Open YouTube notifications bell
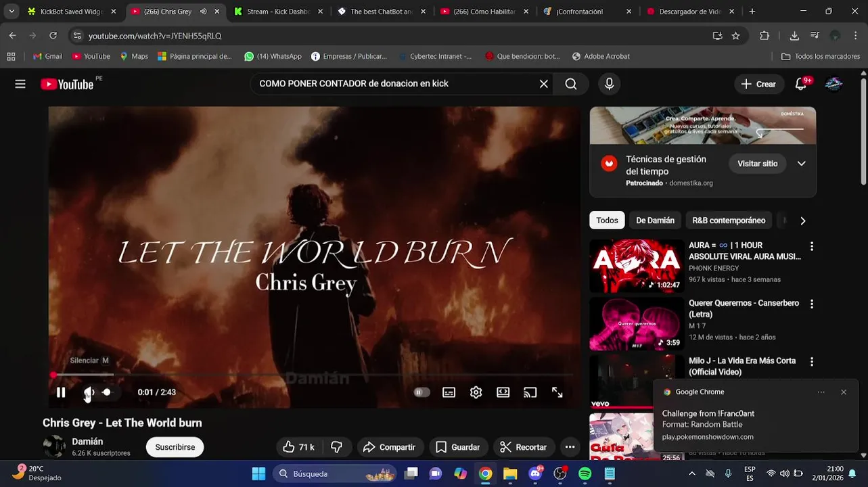 (801, 84)
